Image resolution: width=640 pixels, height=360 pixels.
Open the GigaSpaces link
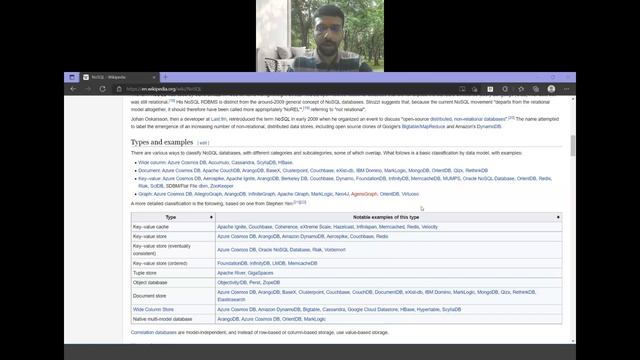tap(260, 273)
